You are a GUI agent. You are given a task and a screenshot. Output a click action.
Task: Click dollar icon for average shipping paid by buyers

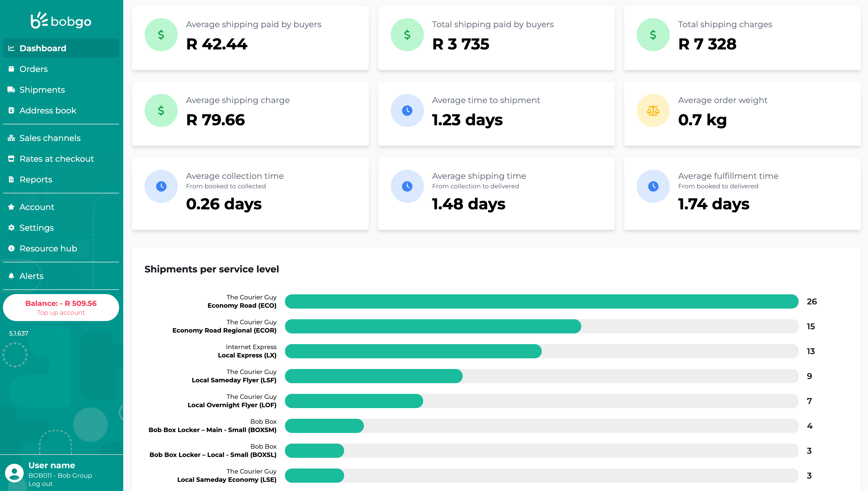point(161,35)
